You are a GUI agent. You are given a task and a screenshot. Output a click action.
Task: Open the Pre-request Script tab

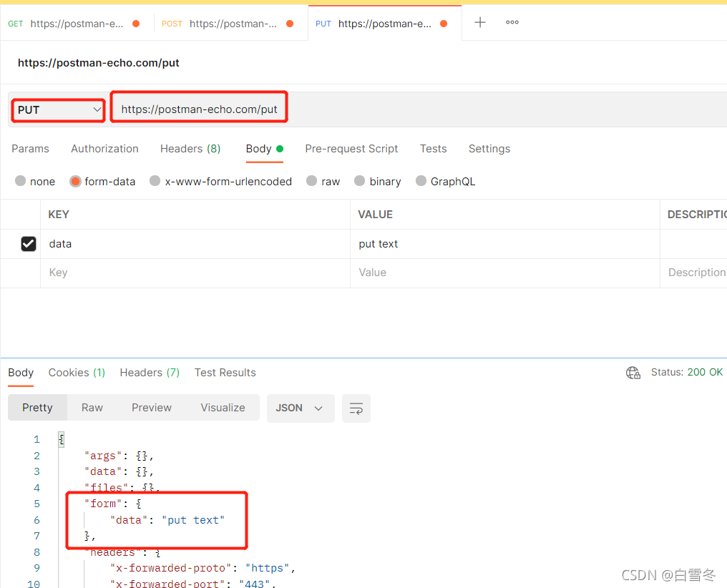[x=351, y=149]
